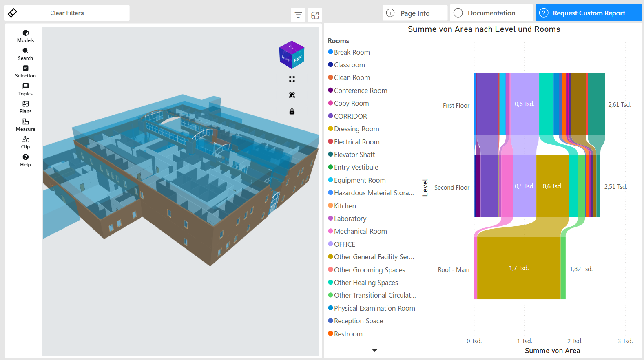The height and width of the screenshot is (360, 644).
Task: Click Elevator Shaft legend entry
Action: coord(352,155)
